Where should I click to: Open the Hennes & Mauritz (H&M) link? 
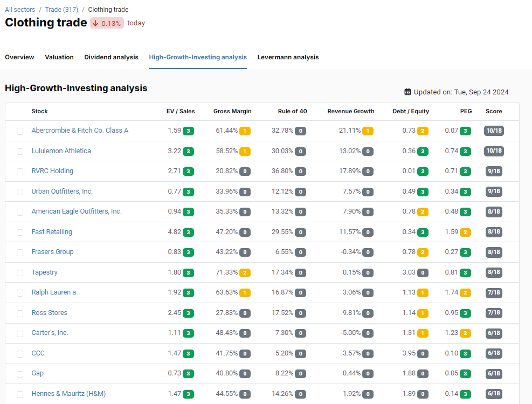[68, 393]
